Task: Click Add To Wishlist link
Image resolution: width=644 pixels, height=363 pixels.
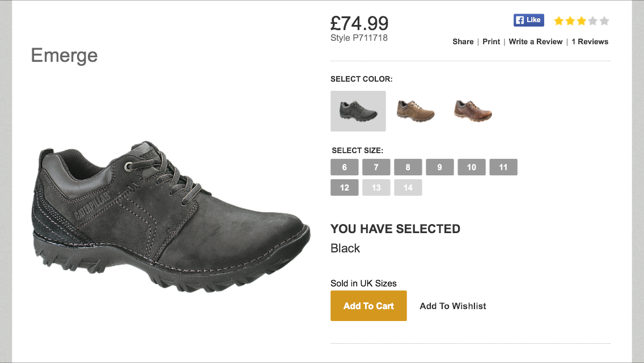Action: pyautogui.click(x=453, y=306)
